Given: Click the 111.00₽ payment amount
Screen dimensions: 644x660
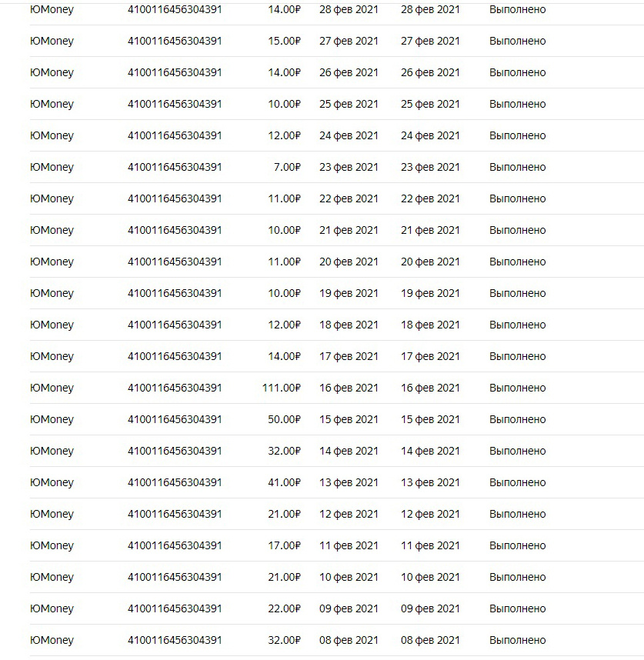Looking at the screenshot, I should 281,388.
